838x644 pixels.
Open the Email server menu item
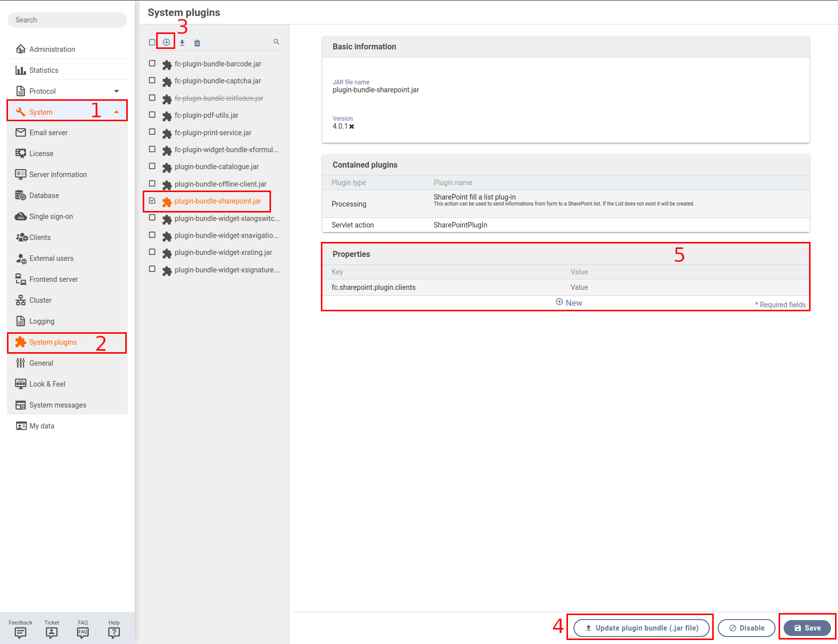(x=48, y=133)
